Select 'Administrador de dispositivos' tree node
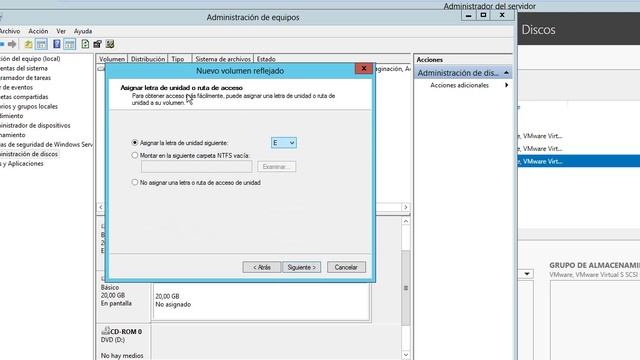The image size is (640, 360). pyautogui.click(x=35, y=125)
